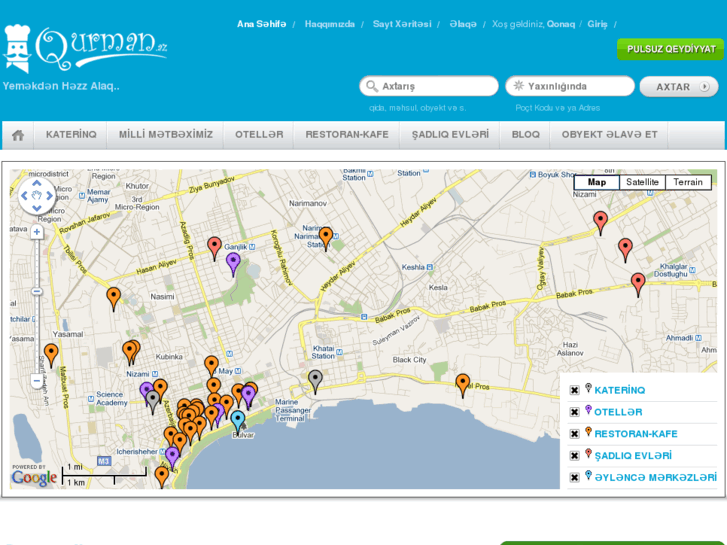Click the map zoom slider handle
The height and width of the screenshot is (545, 727).
click(x=37, y=291)
